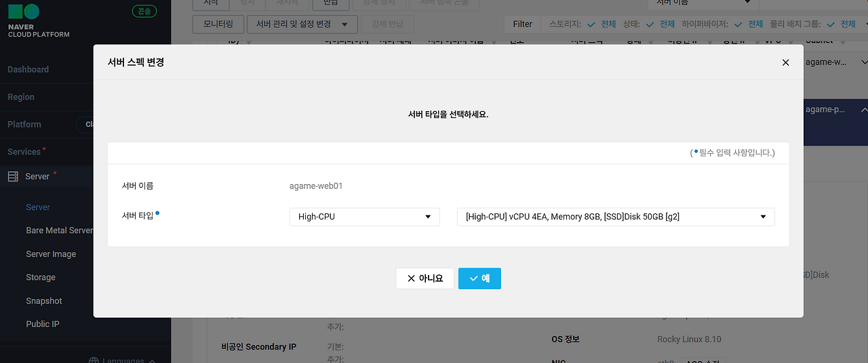The width and height of the screenshot is (868, 363).
Task: Click the 모니터링 button
Action: click(218, 24)
